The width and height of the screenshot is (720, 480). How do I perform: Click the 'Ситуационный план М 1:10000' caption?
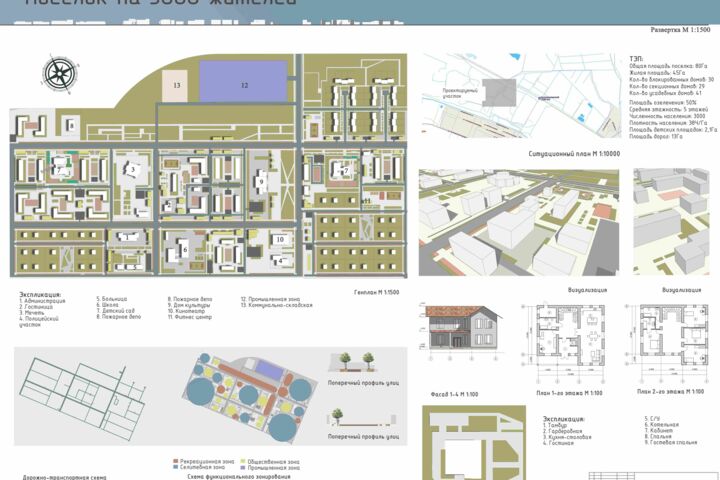[x=574, y=154]
